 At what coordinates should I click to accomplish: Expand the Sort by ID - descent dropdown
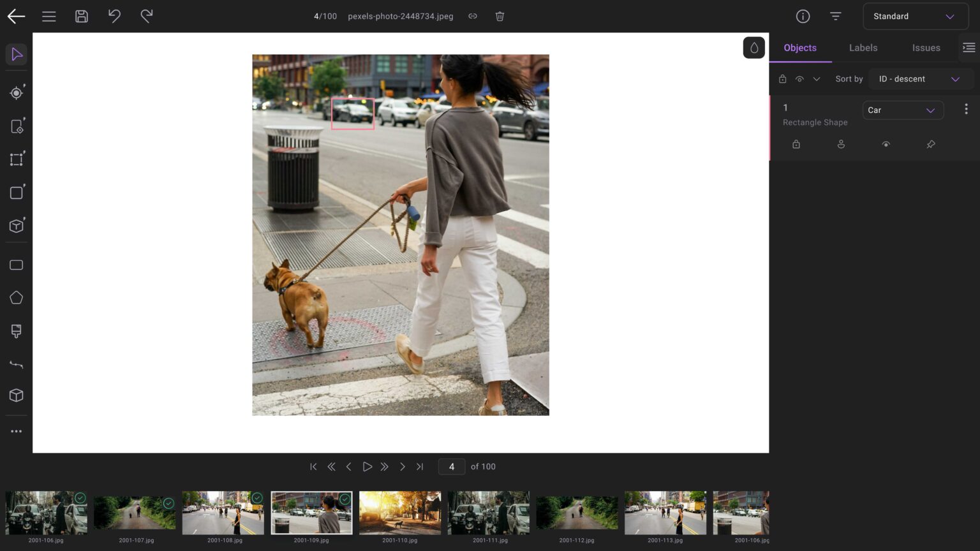point(919,79)
